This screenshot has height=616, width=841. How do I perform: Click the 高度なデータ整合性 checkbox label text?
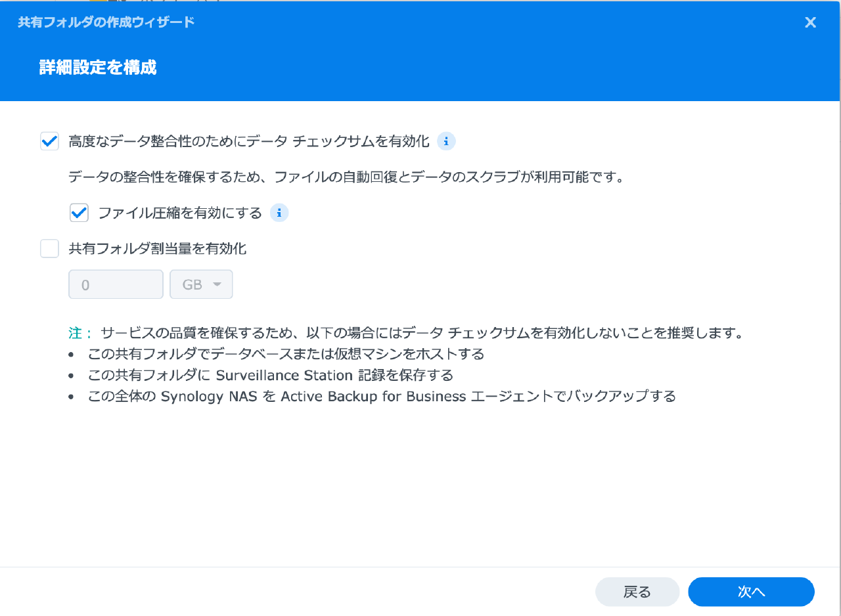[x=249, y=141]
